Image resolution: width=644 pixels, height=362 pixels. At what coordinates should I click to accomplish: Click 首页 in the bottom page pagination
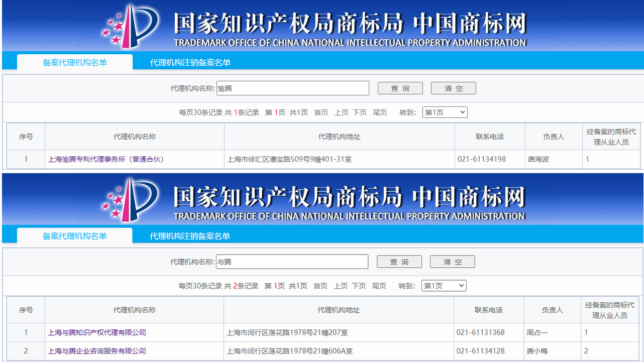(320, 286)
